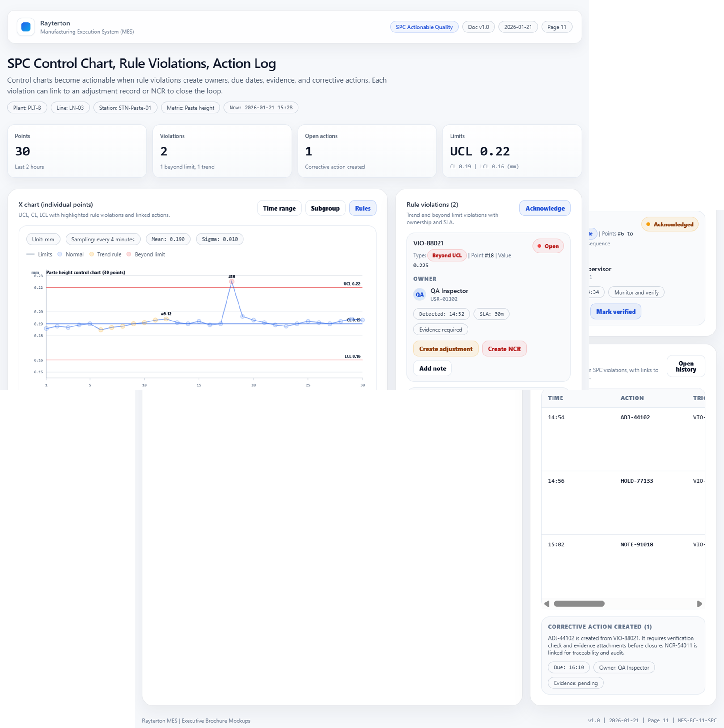This screenshot has width=724, height=728.
Task: Click the Normal legend dot
Action: 60,254
